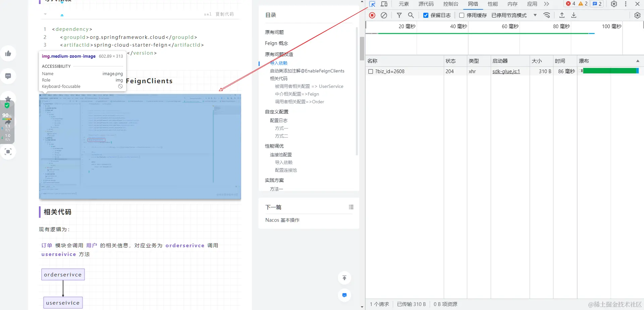Image resolution: width=644 pixels, height=310 pixels.
Task: Select the 网络 tab
Action: click(x=473, y=4)
